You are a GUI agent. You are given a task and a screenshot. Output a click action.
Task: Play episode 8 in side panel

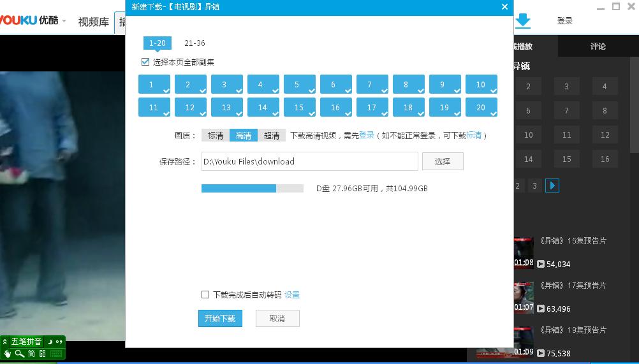coord(605,110)
